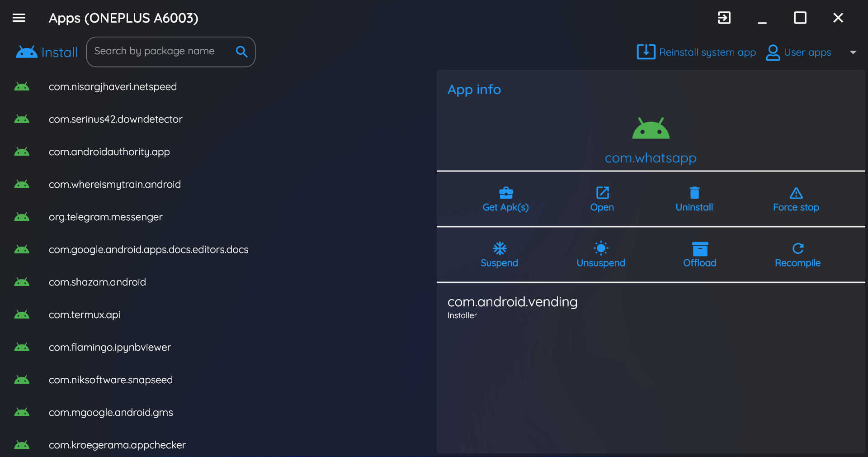Click Android icon beside com.google.android.apps.docs.editors.docs

(x=22, y=249)
